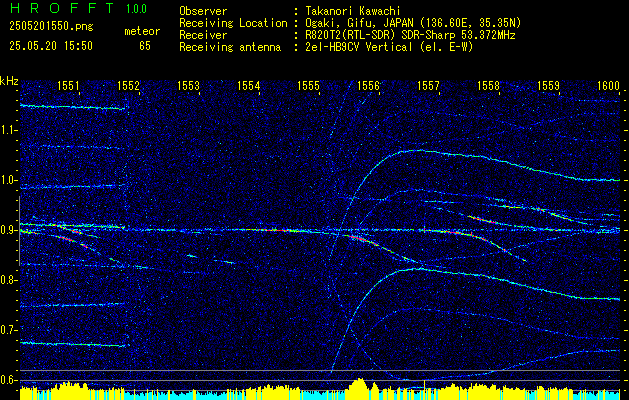Click the Receiver field label

pos(203,35)
